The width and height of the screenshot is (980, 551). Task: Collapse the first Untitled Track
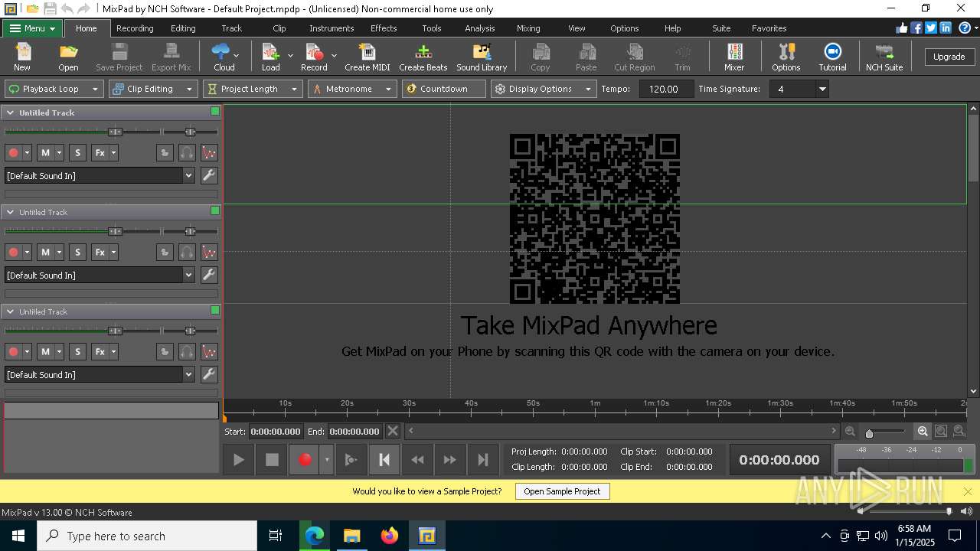pyautogui.click(x=11, y=112)
